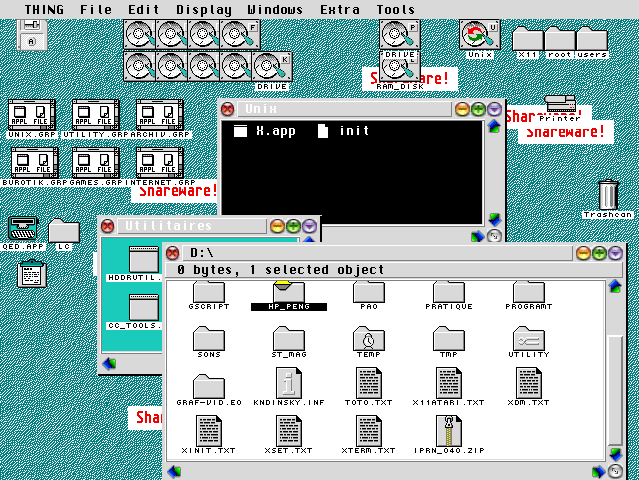639x480 pixels.
Task: Click the clipboard icon on desktop
Action: pyautogui.click(x=32, y=273)
